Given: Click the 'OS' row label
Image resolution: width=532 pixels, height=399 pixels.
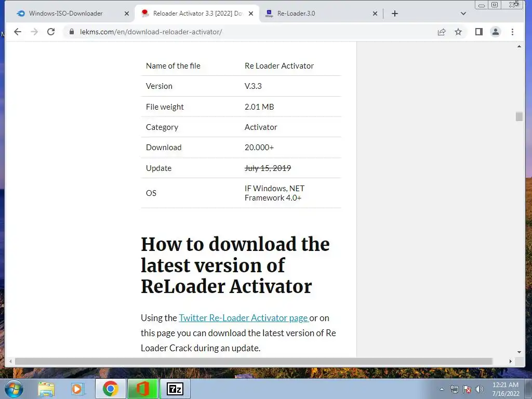Looking at the screenshot, I should pos(151,193).
